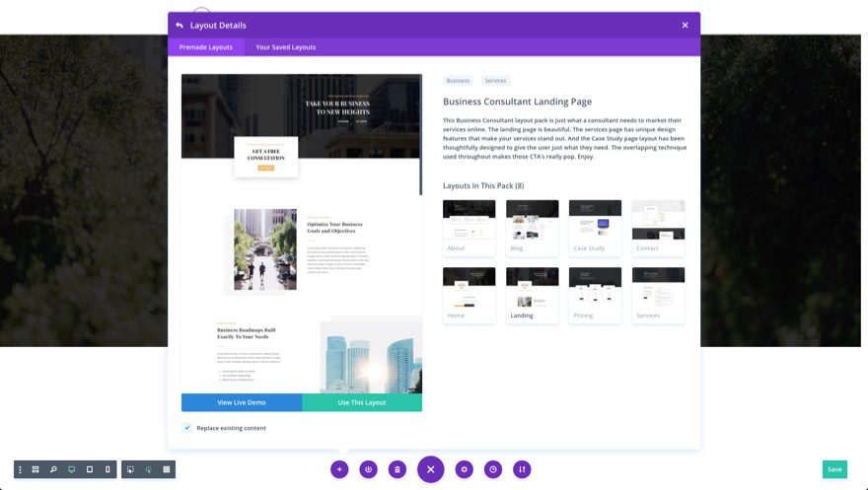Switch to tablet view icon
Image resolution: width=868 pixels, height=490 pixels.
[x=90, y=469]
